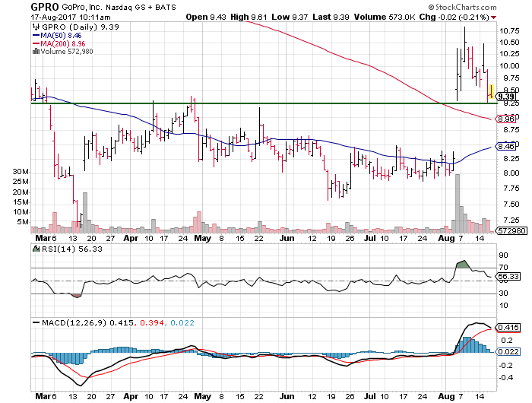Click the MACD(12,26,9) indicator label
Viewport: 532px width, 403px height.
74,322
